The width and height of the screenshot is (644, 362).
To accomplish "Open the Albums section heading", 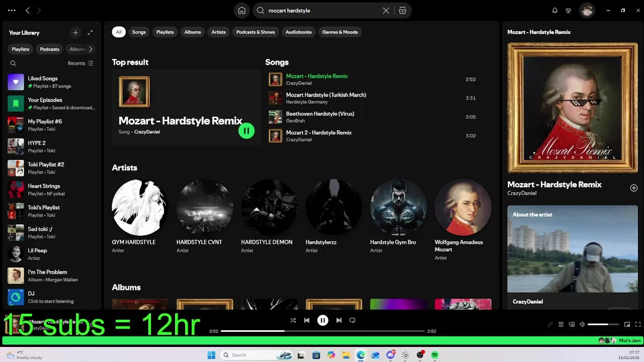I will point(126,288).
